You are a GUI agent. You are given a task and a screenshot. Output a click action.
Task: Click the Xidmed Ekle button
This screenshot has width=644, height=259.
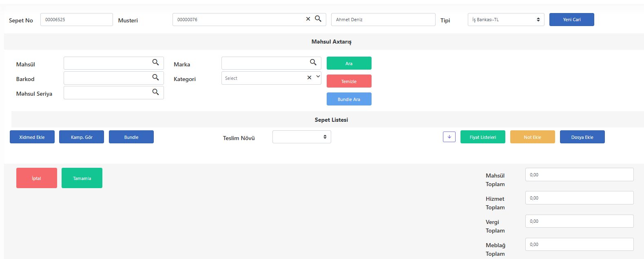coord(32,137)
